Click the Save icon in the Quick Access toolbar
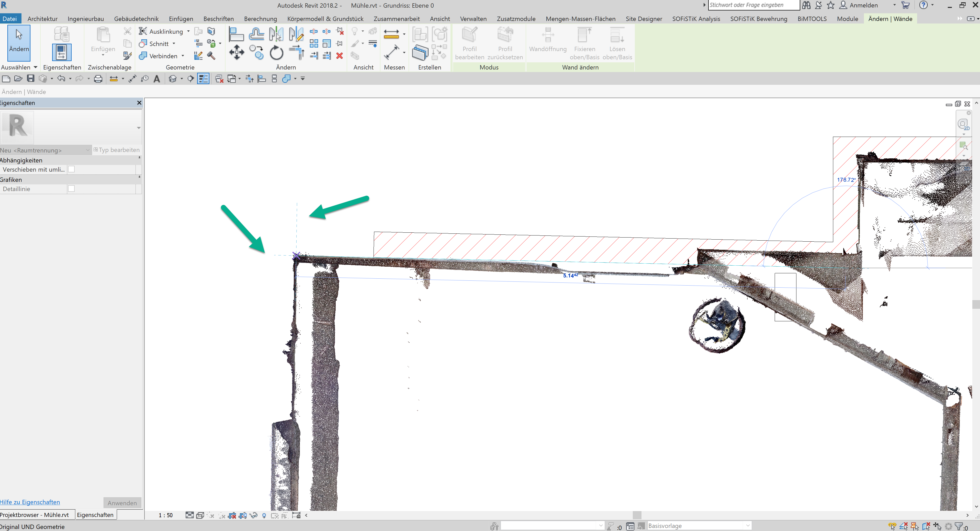The height and width of the screenshot is (531, 980). pyautogui.click(x=30, y=78)
